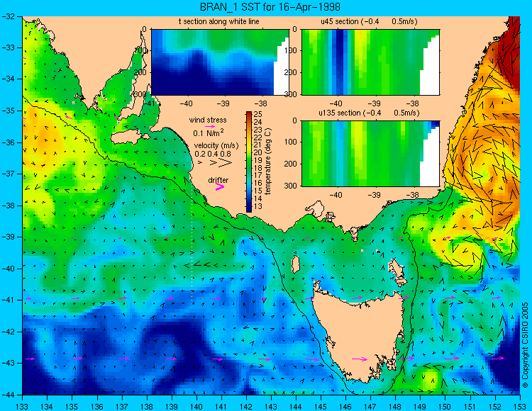Viewport: 532px width, 411px height.
Task: Click latitude label -44 on left axis
Action: point(9,395)
